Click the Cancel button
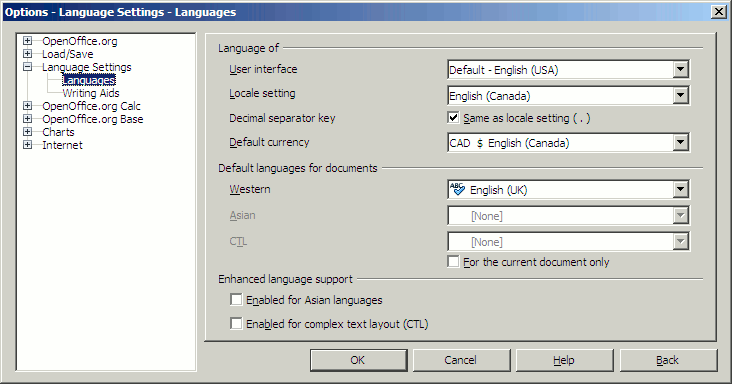Viewport: 732px width, 384px height. [461, 360]
